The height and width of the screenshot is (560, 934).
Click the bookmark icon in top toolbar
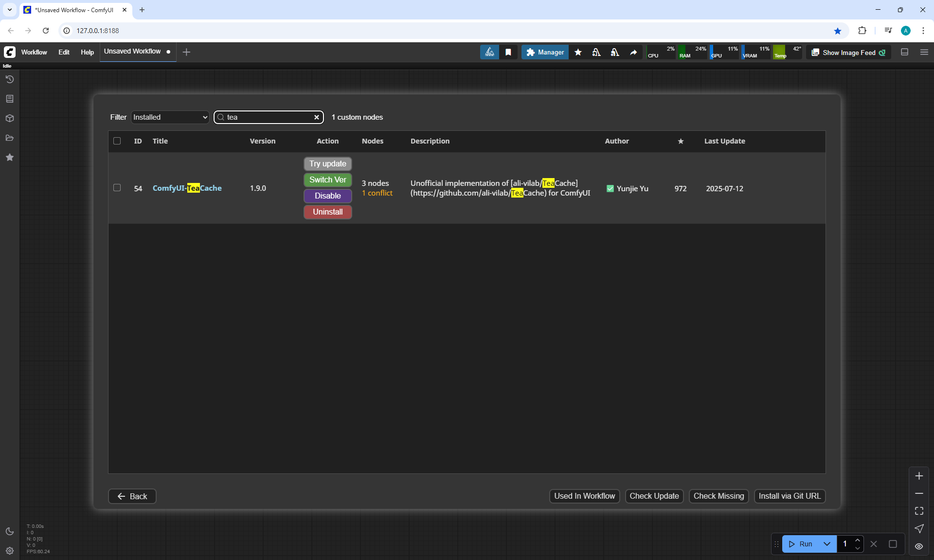[x=508, y=52]
